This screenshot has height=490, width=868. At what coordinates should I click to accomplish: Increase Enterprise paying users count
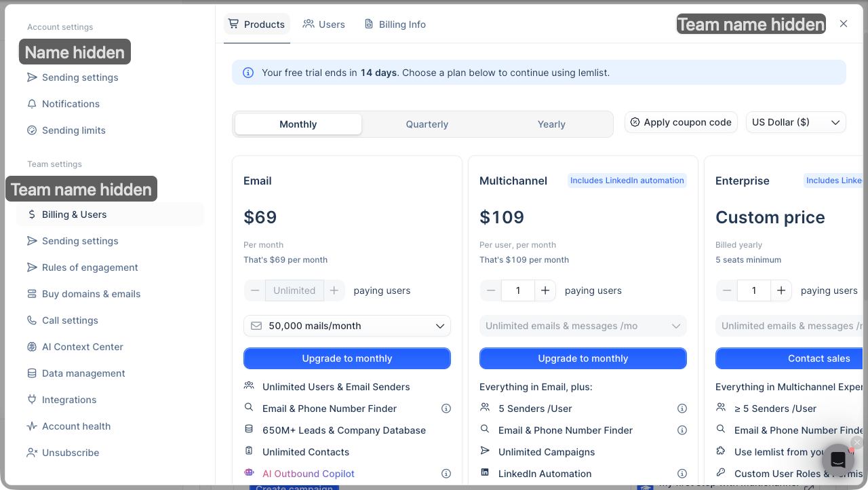pyautogui.click(x=781, y=290)
